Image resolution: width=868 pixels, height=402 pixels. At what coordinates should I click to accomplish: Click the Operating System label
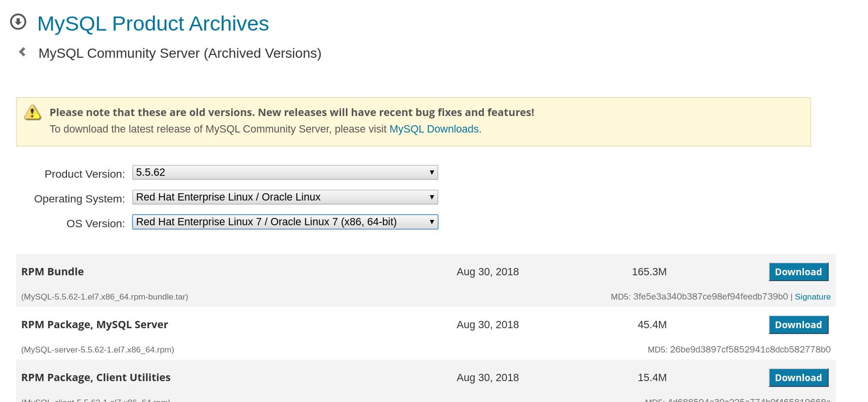[x=80, y=199]
